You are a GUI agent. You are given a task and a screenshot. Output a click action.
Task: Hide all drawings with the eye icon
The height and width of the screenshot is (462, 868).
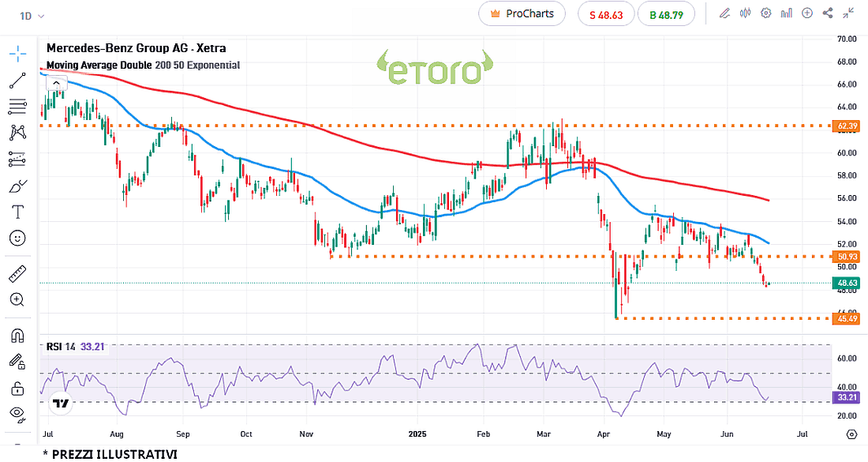click(x=18, y=413)
